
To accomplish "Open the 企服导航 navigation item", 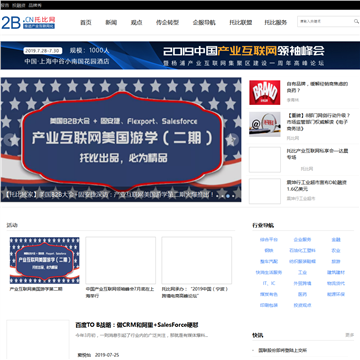I will coord(204,23).
